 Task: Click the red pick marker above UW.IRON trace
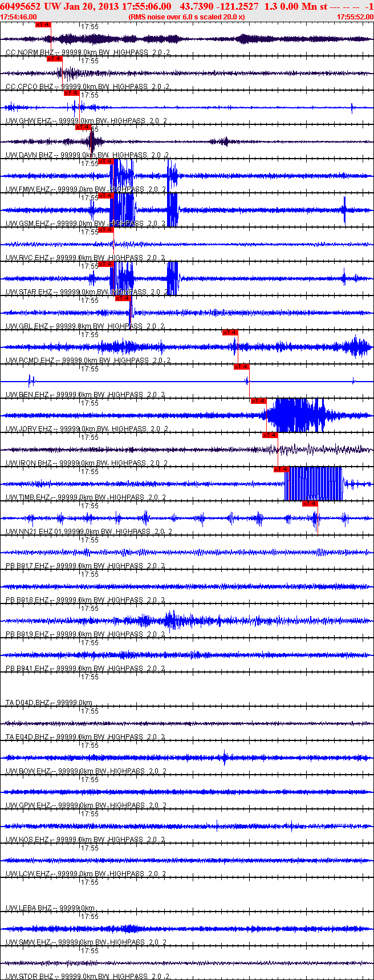click(270, 435)
